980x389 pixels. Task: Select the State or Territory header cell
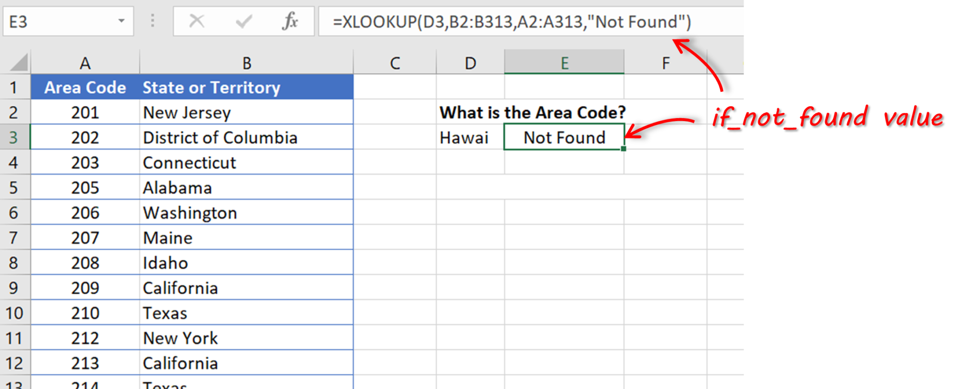[211, 87]
